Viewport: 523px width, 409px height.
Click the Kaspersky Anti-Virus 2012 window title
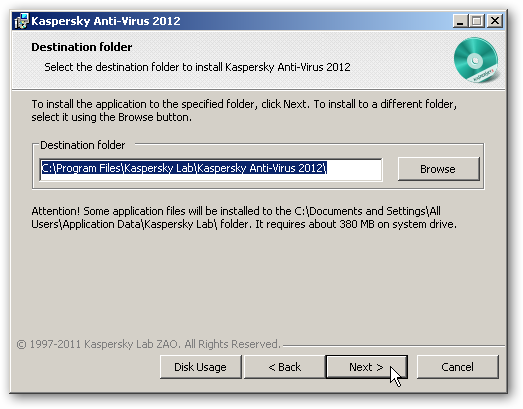coord(106,21)
